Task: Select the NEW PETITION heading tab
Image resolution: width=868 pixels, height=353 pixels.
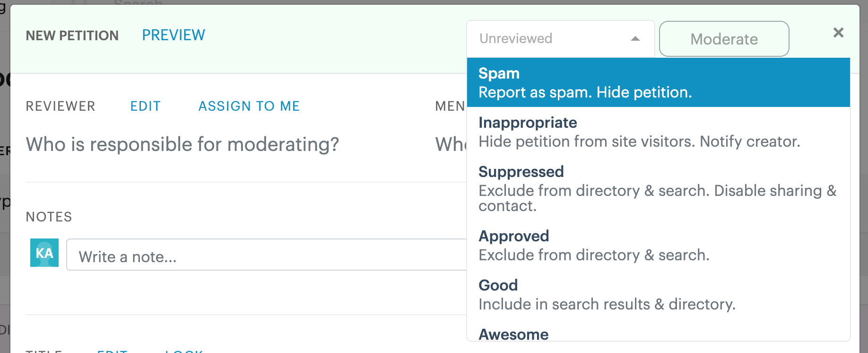Action: click(x=72, y=35)
